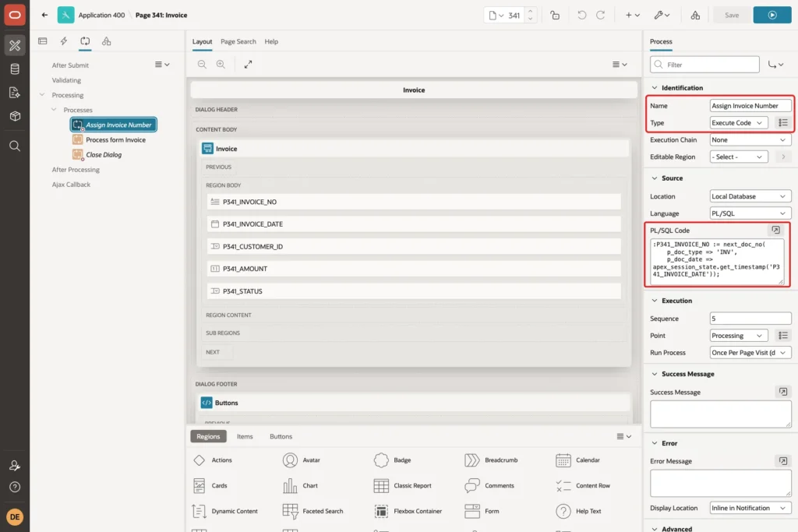This screenshot has width=798, height=532.
Task: Open the Type Execute Code dropdown
Action: pyautogui.click(x=739, y=122)
